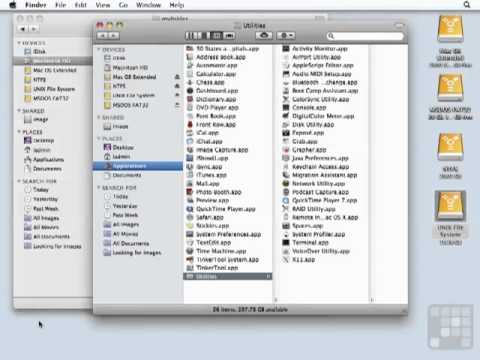The width and height of the screenshot is (480, 360).
Task: Collapse SEARCH FOR section in the back window
Action: pos(19,181)
